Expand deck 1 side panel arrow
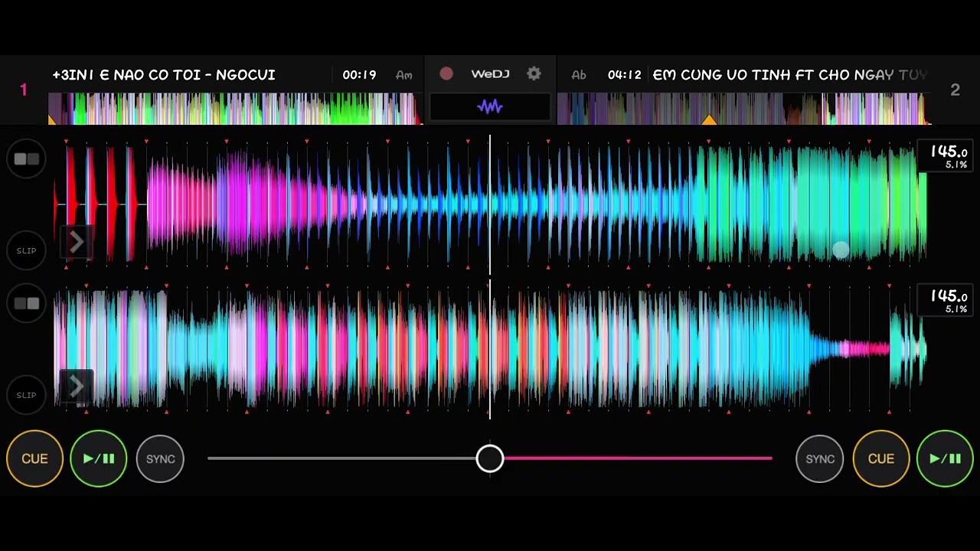 76,243
